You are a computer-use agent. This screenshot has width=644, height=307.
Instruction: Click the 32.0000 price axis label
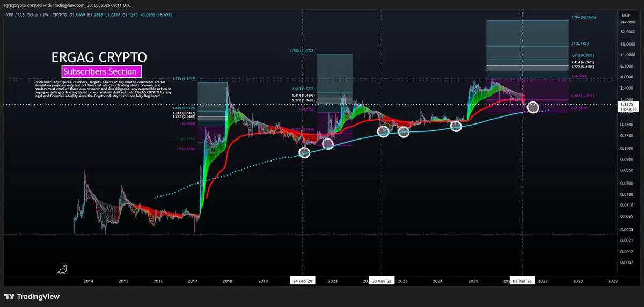(x=628, y=32)
